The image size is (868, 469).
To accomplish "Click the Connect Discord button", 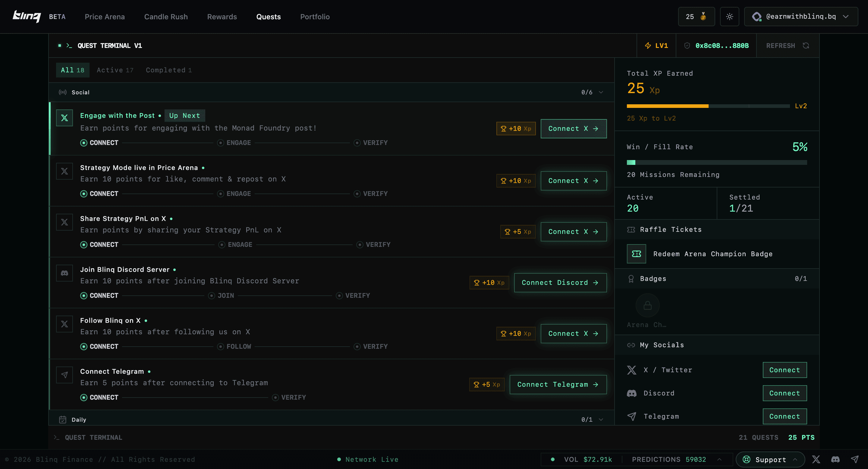I will click(x=560, y=282).
